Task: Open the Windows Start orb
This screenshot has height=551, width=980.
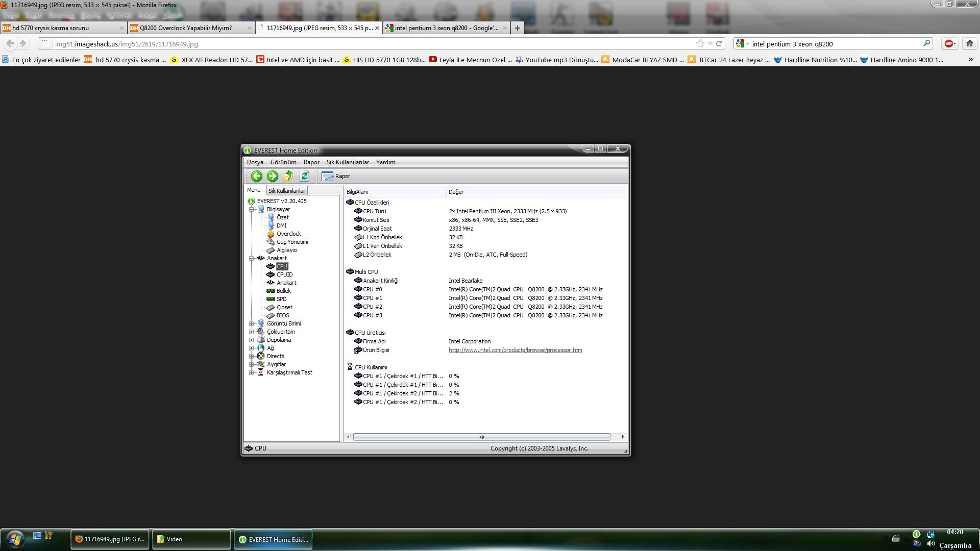Action: [15, 539]
